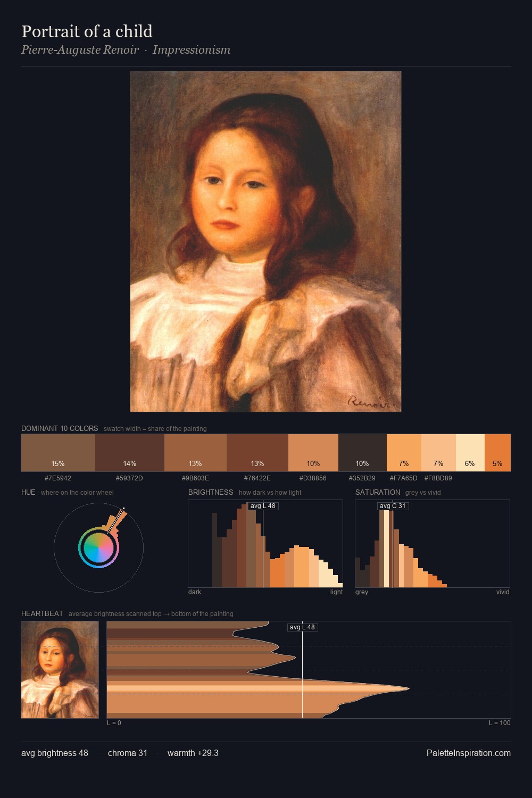Click the 'vivid' saturation axis label
Image resolution: width=532 pixels, height=798 pixels.
[x=503, y=592]
